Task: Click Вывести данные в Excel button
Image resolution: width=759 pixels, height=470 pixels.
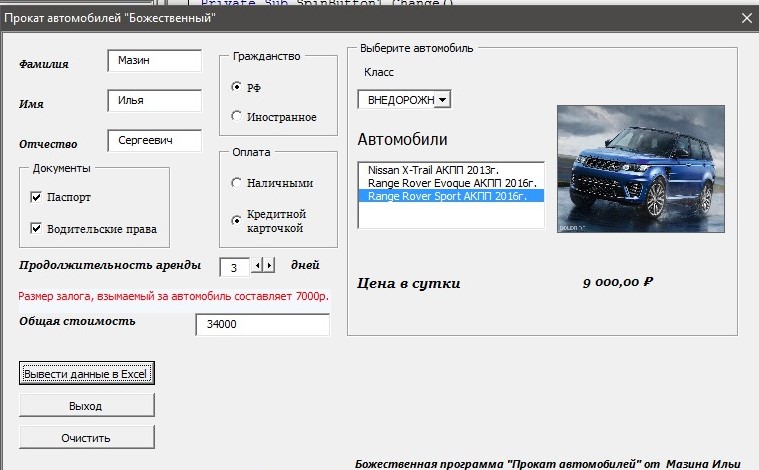Action: 87,373
